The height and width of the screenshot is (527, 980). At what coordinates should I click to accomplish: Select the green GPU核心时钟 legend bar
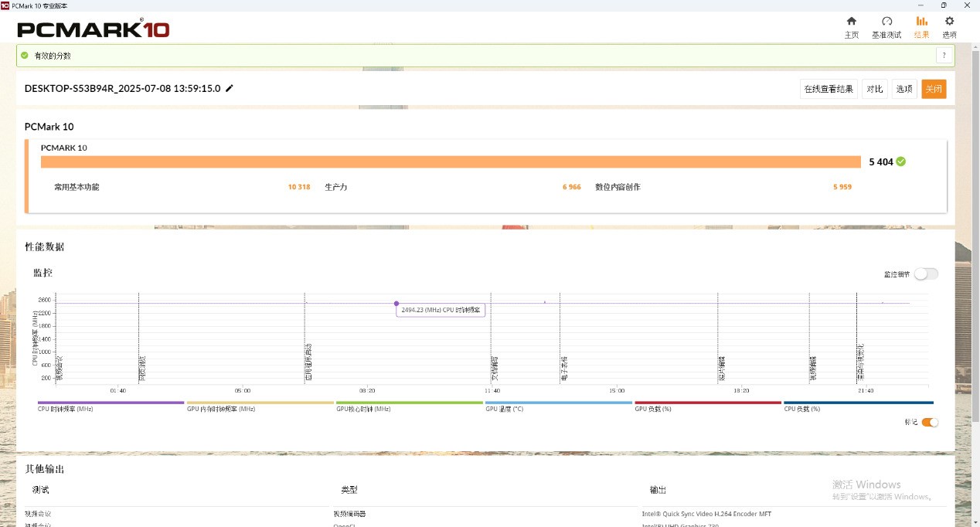410,403
